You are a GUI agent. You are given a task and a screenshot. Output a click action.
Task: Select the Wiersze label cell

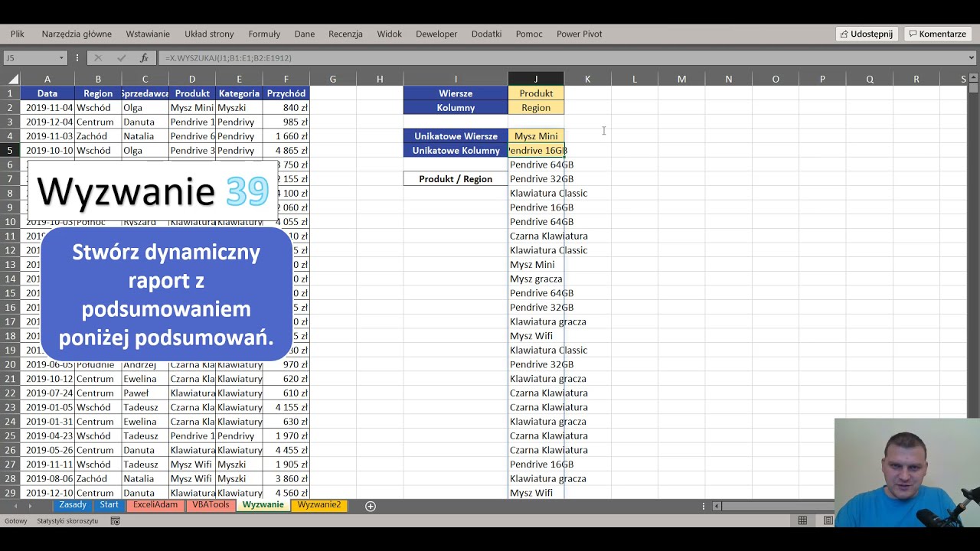point(456,93)
